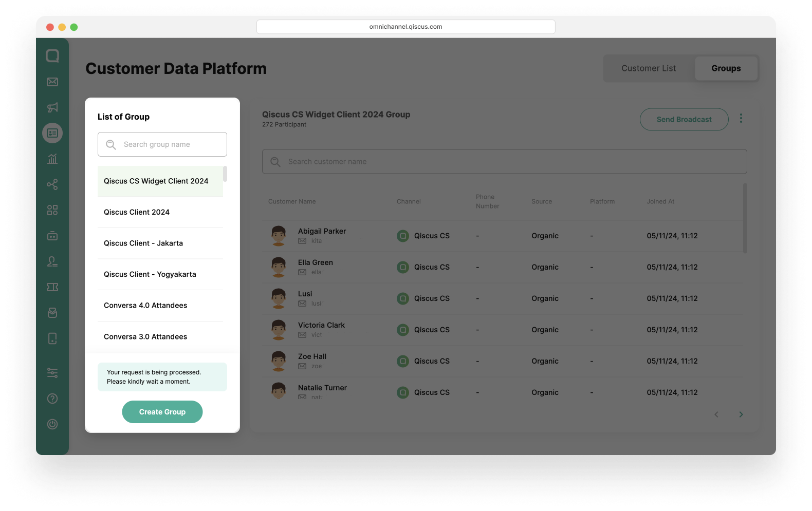This screenshot has height=511, width=812.
Task: Click the customer table scrollbar
Action: pyautogui.click(x=745, y=218)
